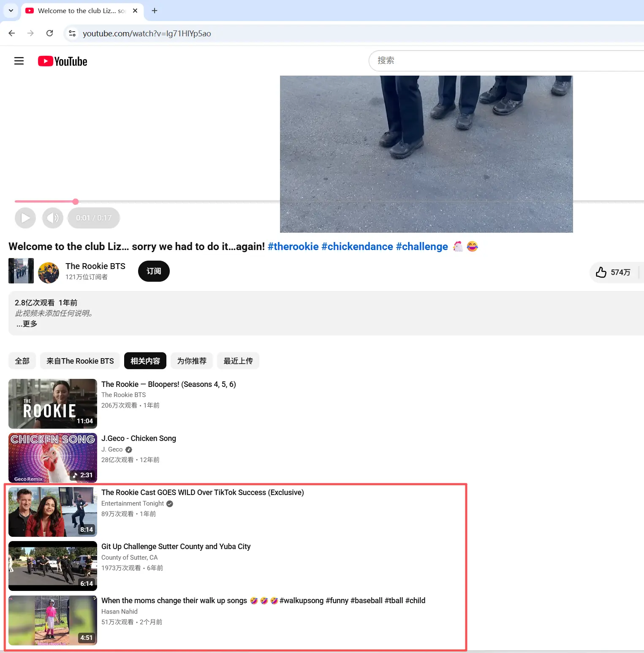This screenshot has height=653, width=644.
Task: Select the 全部 filter chip
Action: [x=22, y=361]
